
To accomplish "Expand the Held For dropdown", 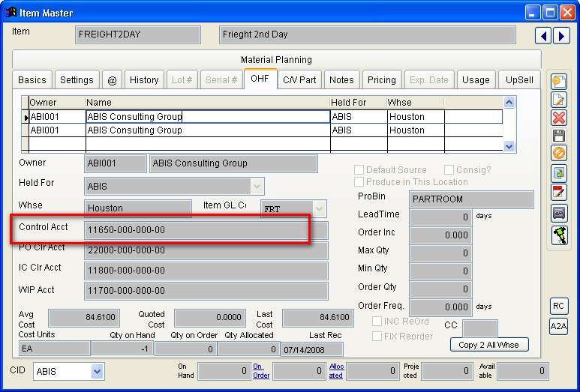I will 257,186.
